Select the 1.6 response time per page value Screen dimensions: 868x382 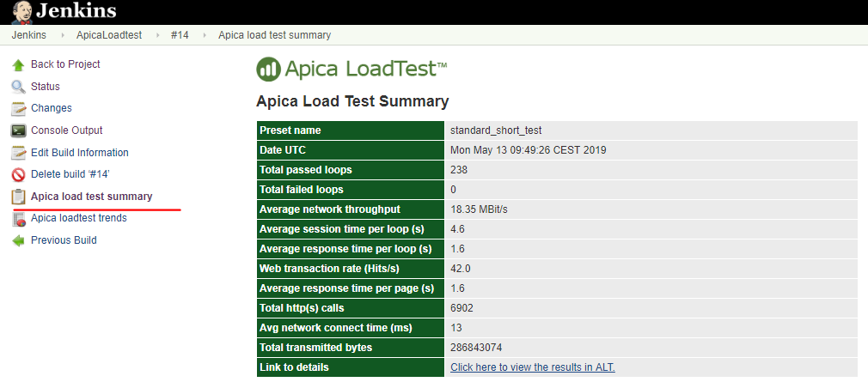(x=457, y=288)
